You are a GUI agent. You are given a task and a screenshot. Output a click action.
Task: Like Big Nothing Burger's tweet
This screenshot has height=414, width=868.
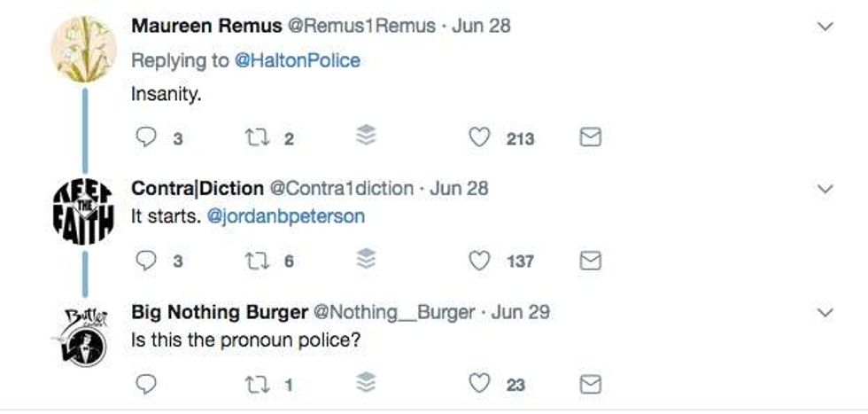(x=479, y=384)
